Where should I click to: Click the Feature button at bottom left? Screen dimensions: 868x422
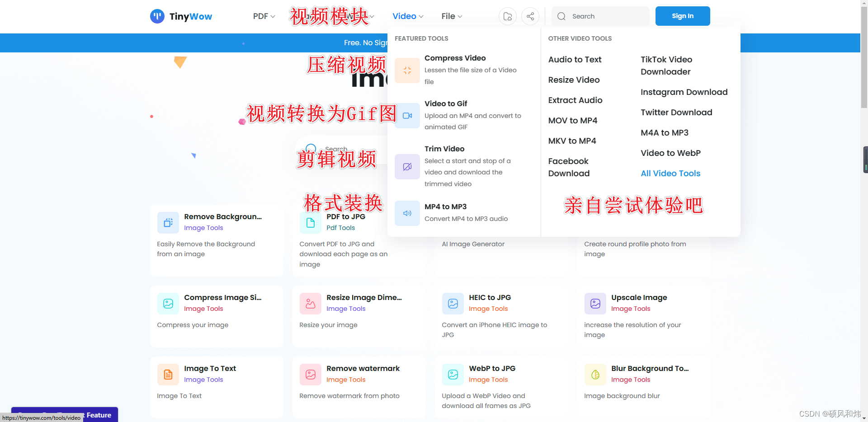coord(65,414)
